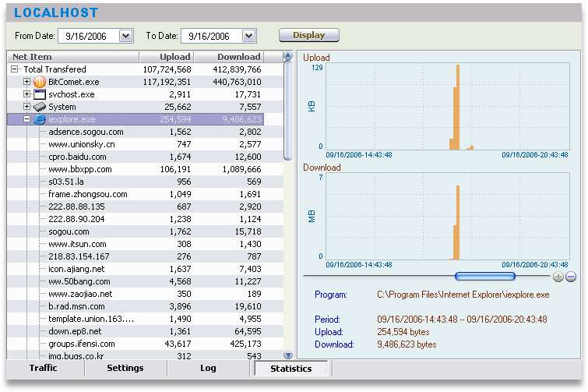
Task: Select the down.ep8.net row
Action: coord(145,331)
